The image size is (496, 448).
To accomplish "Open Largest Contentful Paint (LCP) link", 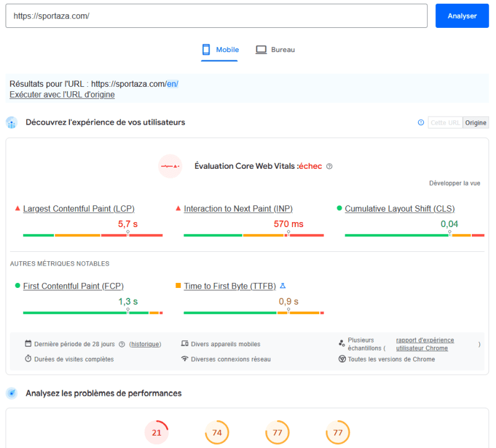I will click(79, 209).
